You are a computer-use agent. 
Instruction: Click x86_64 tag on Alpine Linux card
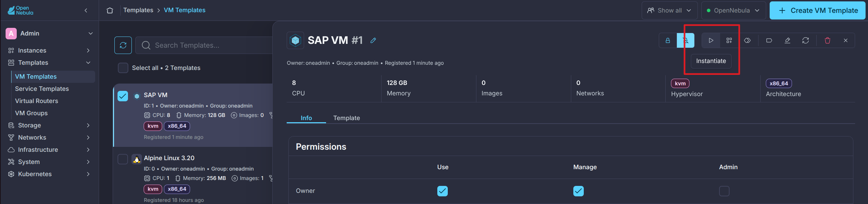(177, 189)
